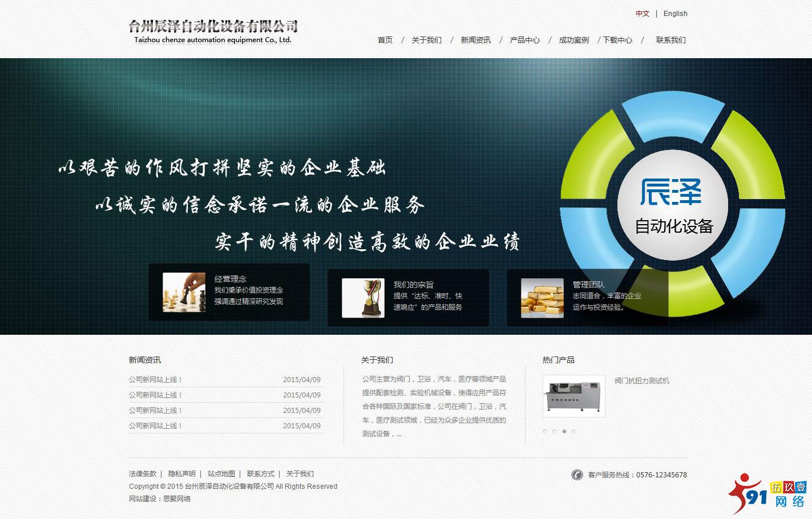Image resolution: width=812 pixels, height=519 pixels.
Task: Click the valve testing machine product thumbnail
Action: point(573,396)
